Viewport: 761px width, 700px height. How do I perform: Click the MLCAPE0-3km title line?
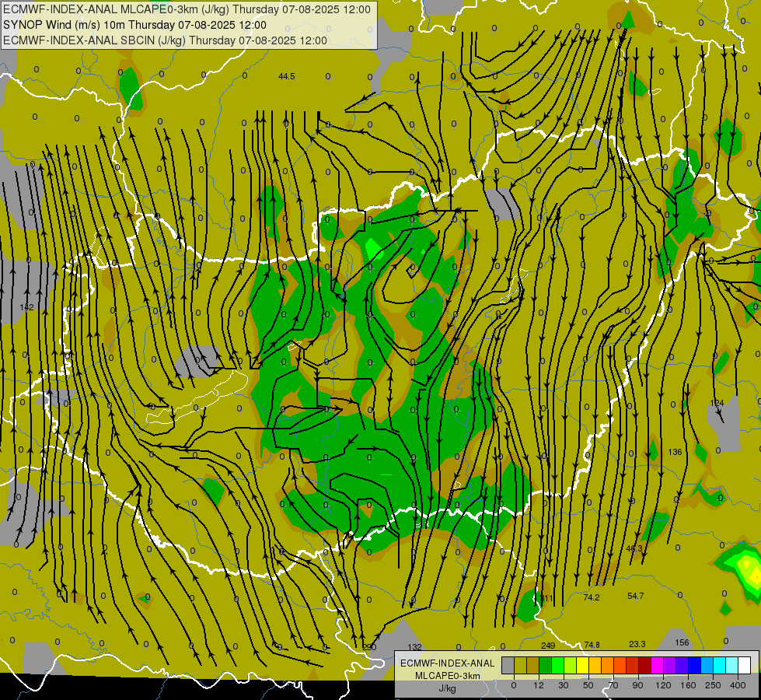[x=187, y=9]
